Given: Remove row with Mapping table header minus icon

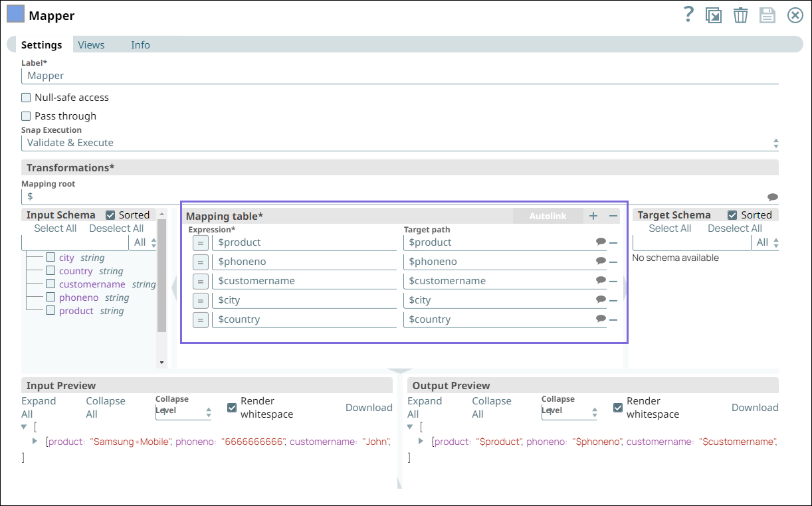Looking at the screenshot, I should pyautogui.click(x=613, y=216).
